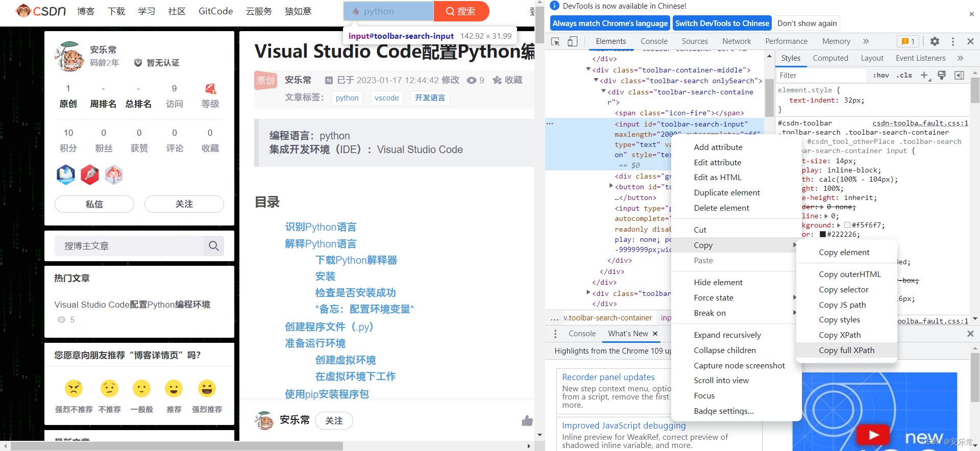Open the DevTools three-dot customize menu
Image resolution: width=980 pixels, height=451 pixels.
(x=952, y=41)
